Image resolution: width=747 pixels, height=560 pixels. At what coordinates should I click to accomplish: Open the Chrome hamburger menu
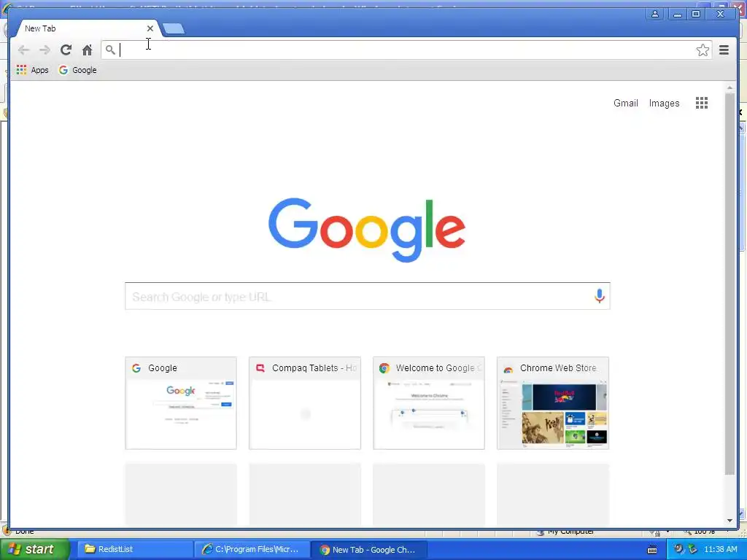tap(724, 50)
